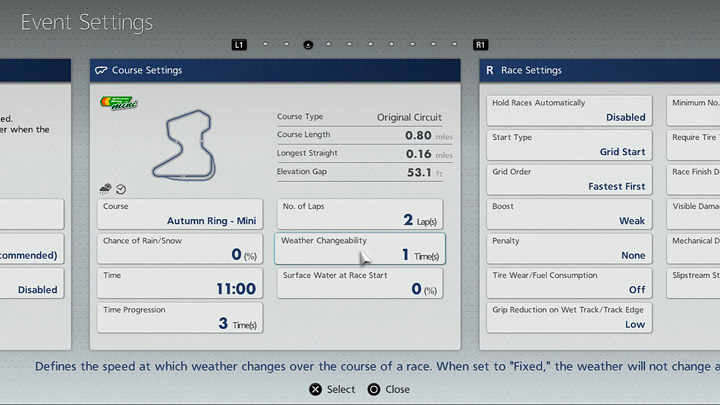Adjust the Chance of Rain/Snow percentage

click(x=180, y=249)
